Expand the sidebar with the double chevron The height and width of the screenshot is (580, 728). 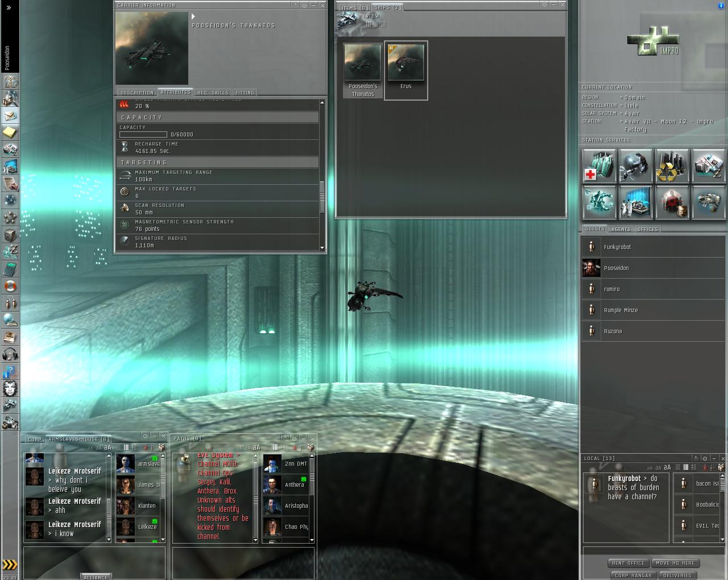click(x=9, y=7)
